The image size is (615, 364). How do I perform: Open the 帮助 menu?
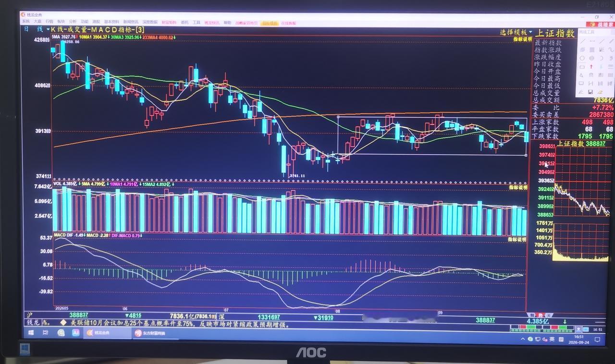(227, 23)
